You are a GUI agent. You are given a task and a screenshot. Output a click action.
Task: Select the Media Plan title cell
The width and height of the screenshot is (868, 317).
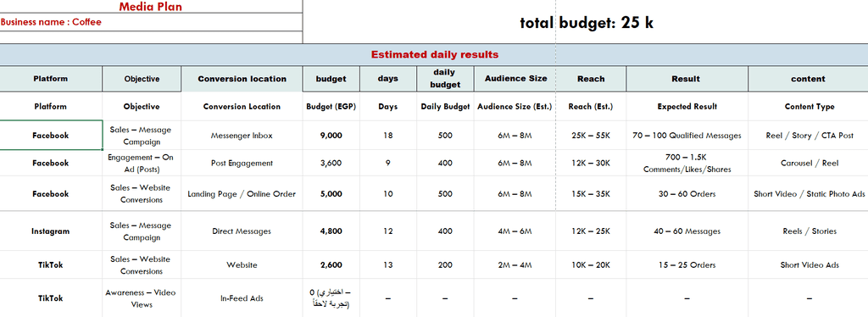(151, 7)
